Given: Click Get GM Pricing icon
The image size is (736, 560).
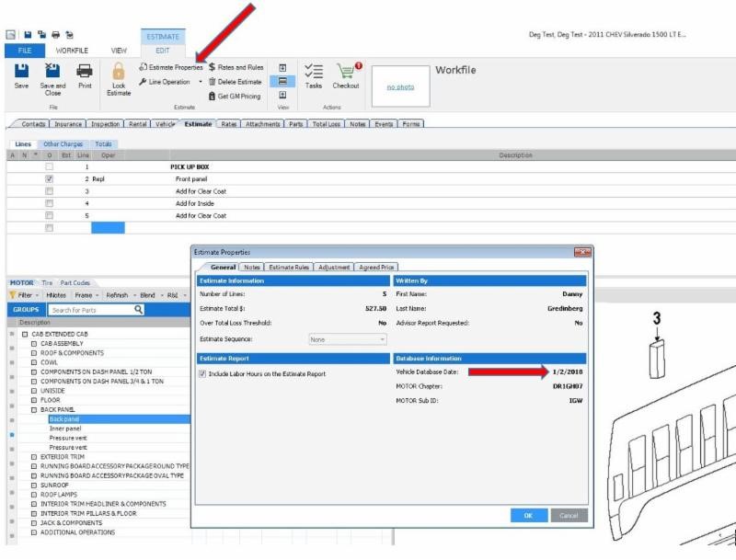Looking at the screenshot, I should click(212, 97).
